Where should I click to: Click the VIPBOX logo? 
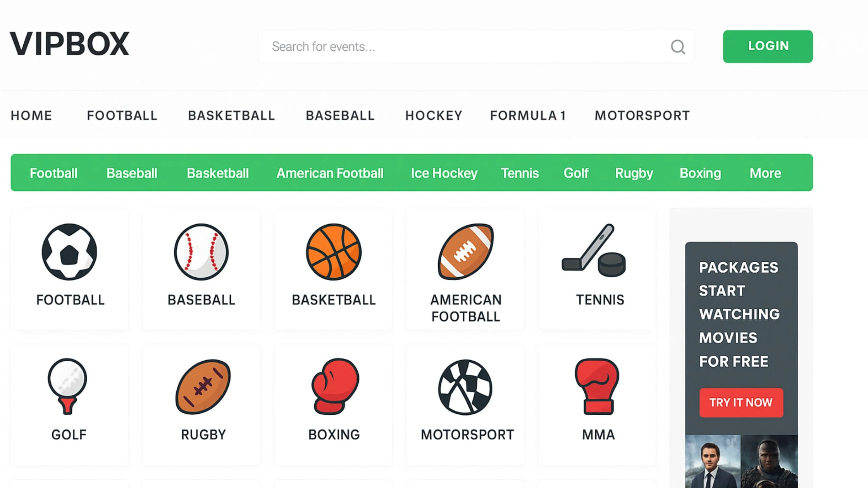pyautogui.click(x=70, y=44)
